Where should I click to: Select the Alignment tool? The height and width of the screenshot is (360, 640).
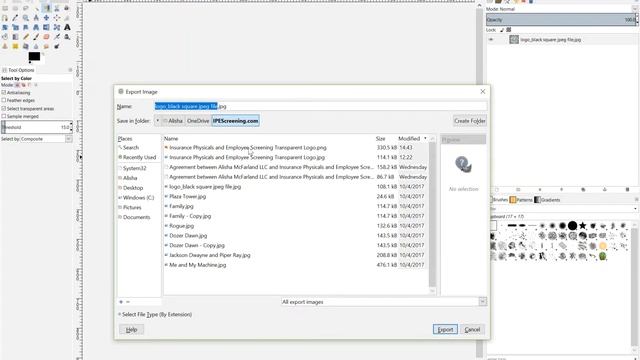(57, 18)
